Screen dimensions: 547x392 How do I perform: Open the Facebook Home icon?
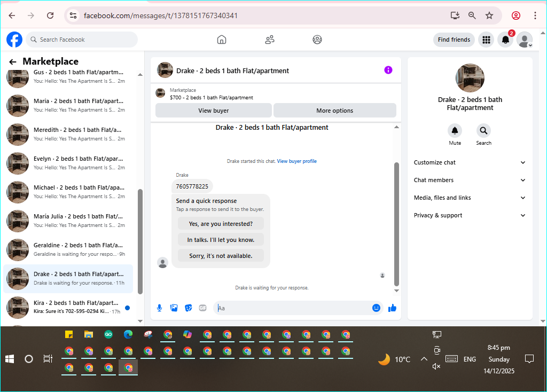[x=222, y=40]
